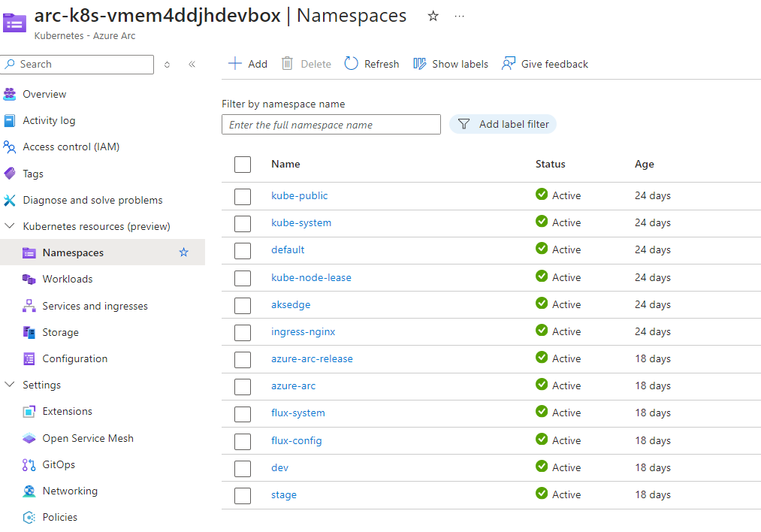
Task: Check the azure-arc-release row checkbox
Action: click(x=243, y=360)
